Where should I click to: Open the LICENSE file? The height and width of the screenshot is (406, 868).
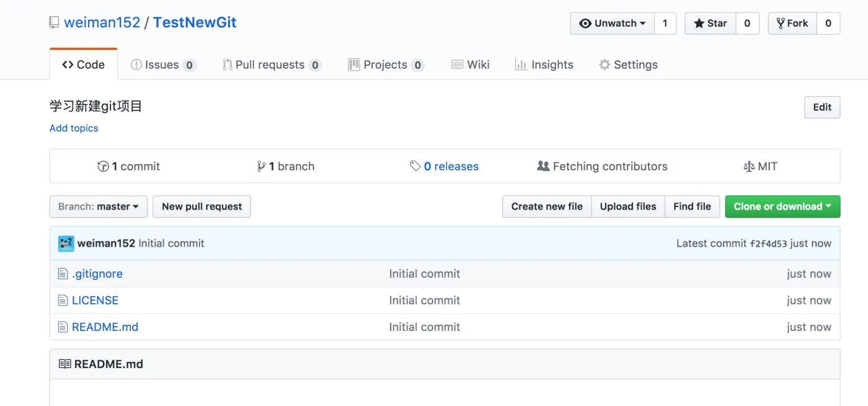tap(95, 301)
